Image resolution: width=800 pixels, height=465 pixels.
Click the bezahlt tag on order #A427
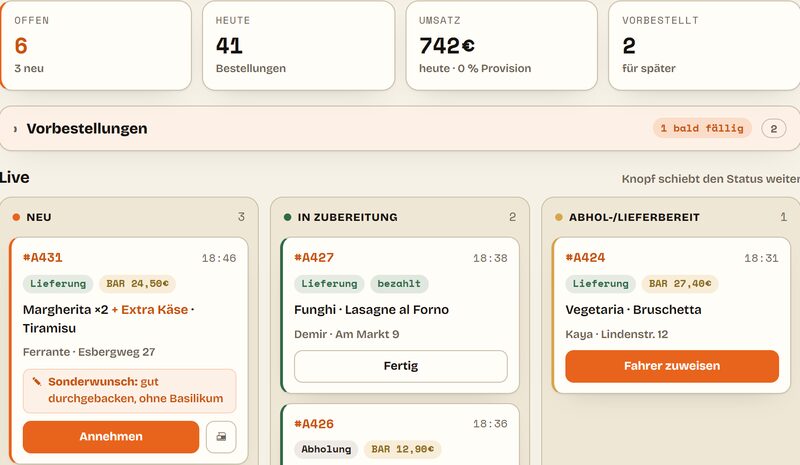coord(399,284)
